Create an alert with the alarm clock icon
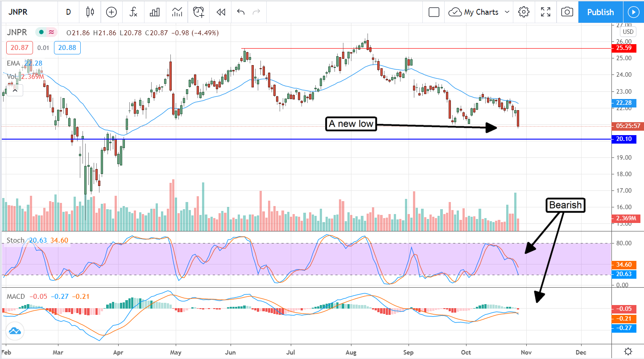The width and height of the screenshot is (644, 359). (199, 12)
